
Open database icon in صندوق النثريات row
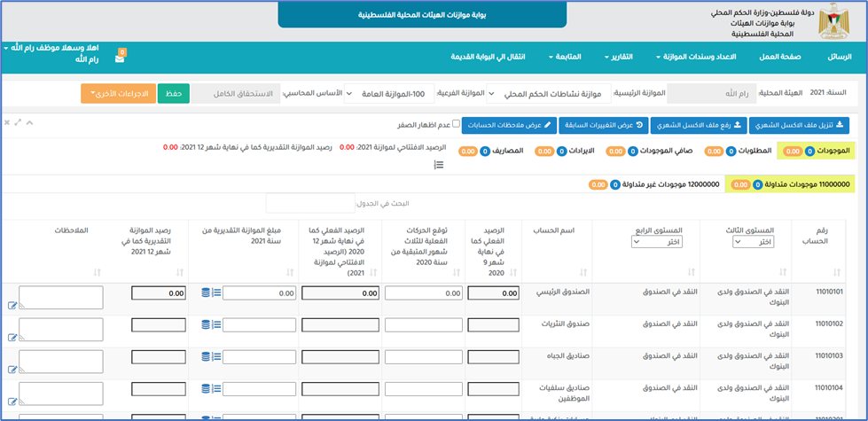click(x=206, y=324)
